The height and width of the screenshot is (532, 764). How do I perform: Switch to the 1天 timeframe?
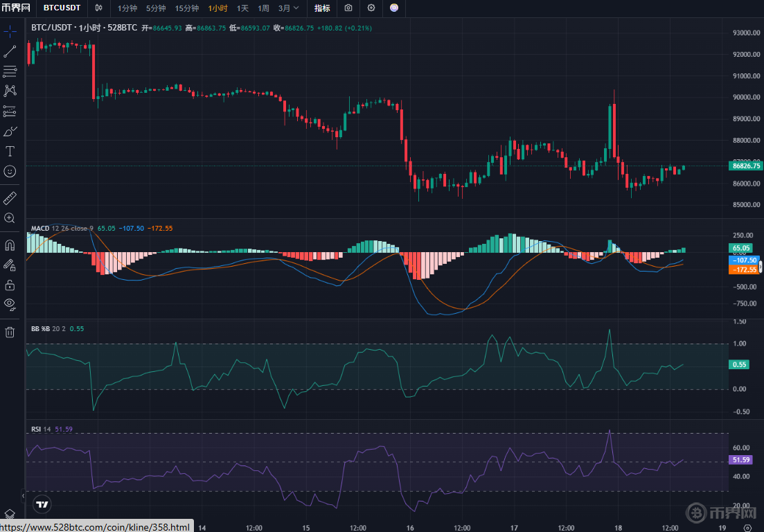[242, 8]
